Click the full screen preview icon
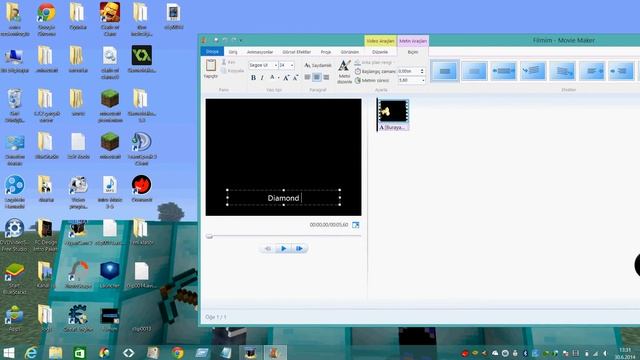The width and height of the screenshot is (640, 360). [356, 225]
